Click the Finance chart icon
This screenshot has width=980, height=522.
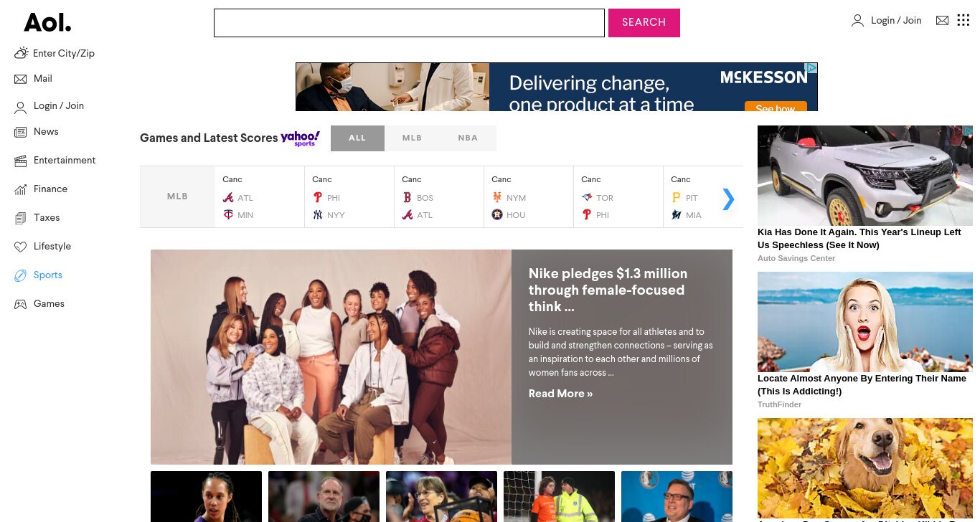(x=20, y=189)
